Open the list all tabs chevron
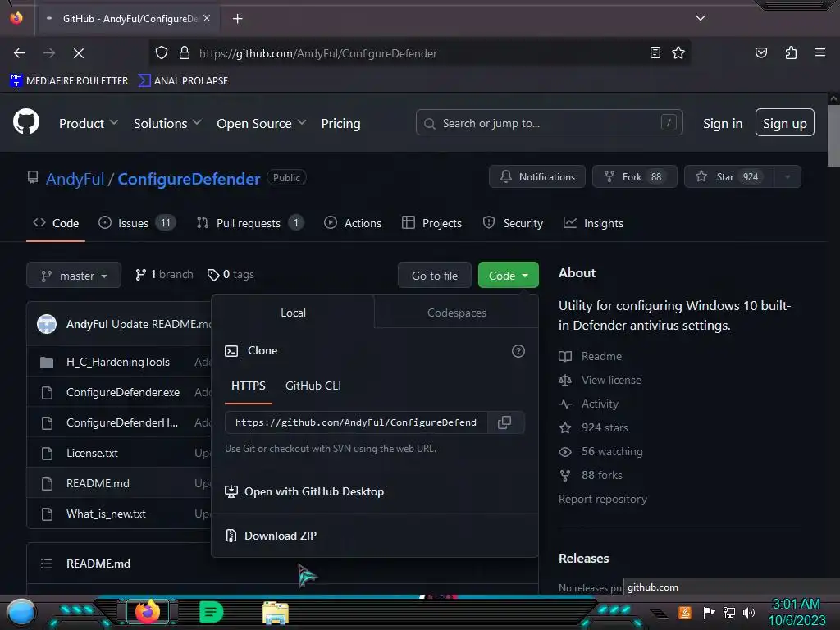Viewport: 840px width, 630px height. 701,18
